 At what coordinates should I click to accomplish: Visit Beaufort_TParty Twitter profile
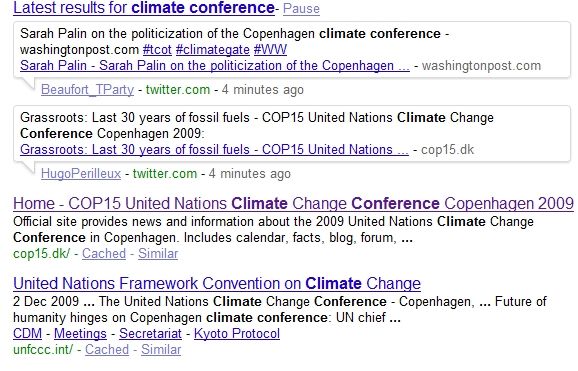click(x=87, y=90)
